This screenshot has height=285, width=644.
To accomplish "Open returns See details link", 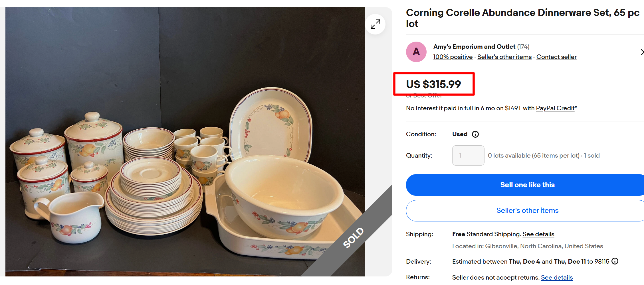I will (x=557, y=277).
